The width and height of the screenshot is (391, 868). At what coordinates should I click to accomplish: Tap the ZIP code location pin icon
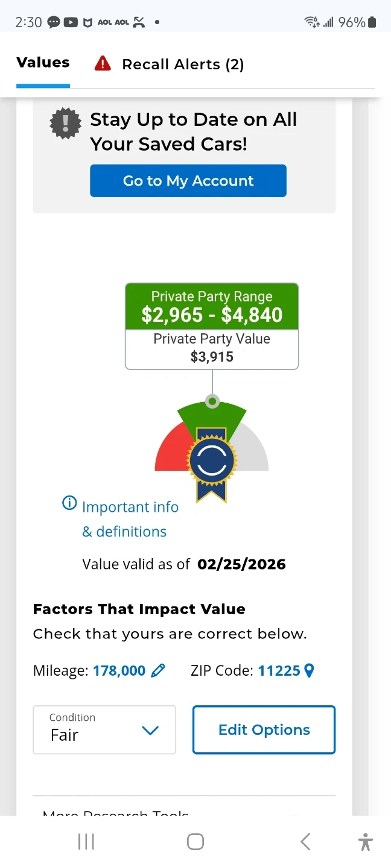click(310, 670)
